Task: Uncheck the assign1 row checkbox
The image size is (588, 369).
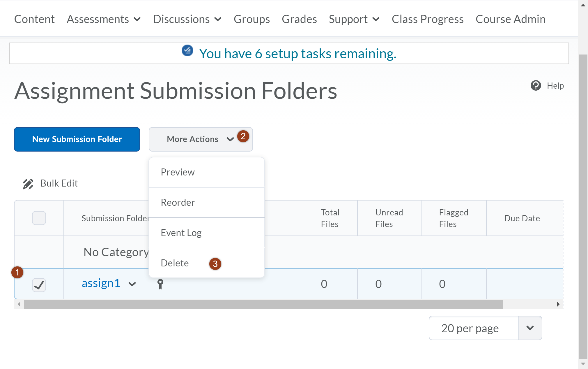Action: [39, 285]
